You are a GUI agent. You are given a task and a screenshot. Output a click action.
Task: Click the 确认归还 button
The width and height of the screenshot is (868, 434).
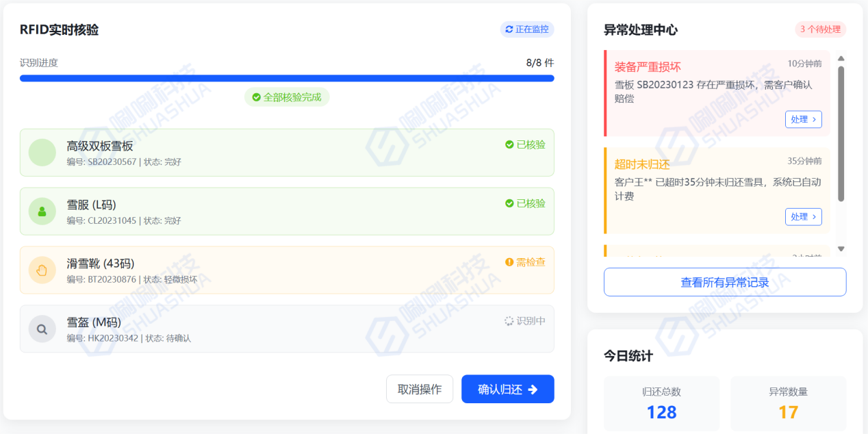click(x=507, y=390)
